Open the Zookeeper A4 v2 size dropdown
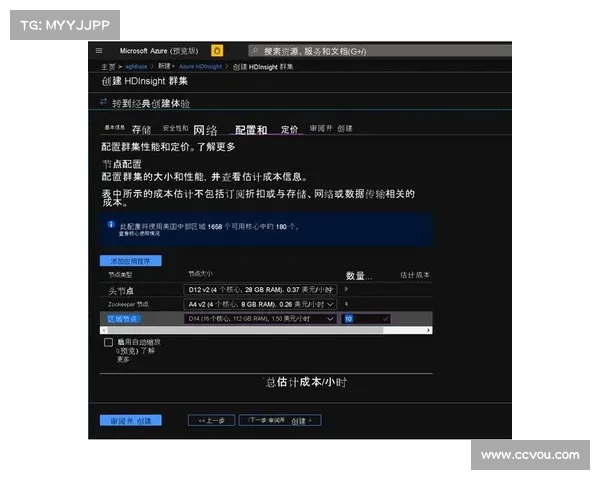Screen dimensions: 600x480 260,304
